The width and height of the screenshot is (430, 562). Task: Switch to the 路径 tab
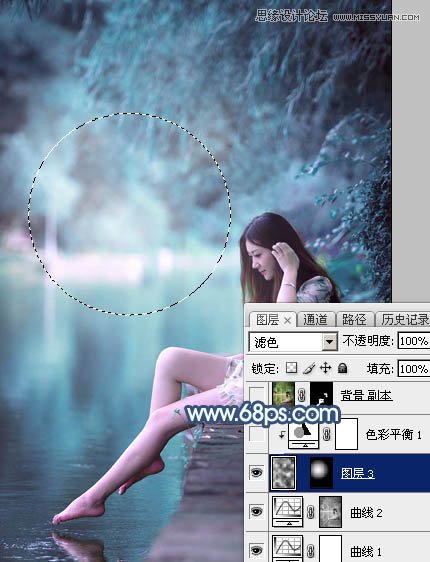[x=354, y=319]
